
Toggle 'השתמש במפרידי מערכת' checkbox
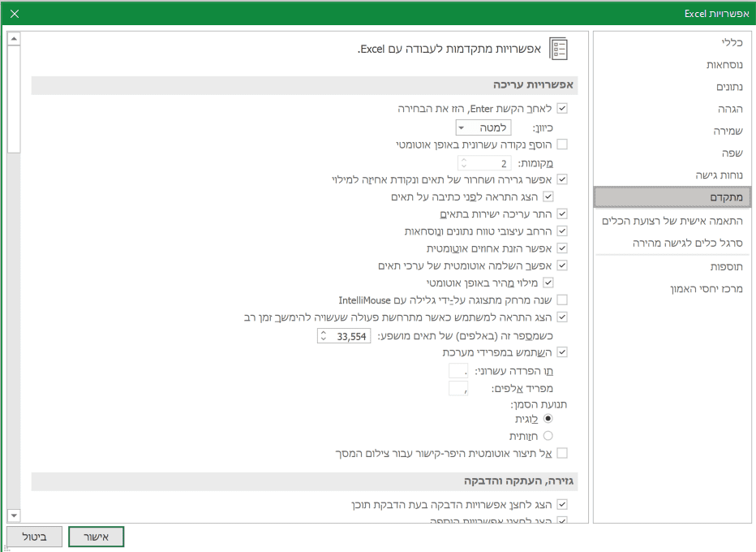coord(561,352)
